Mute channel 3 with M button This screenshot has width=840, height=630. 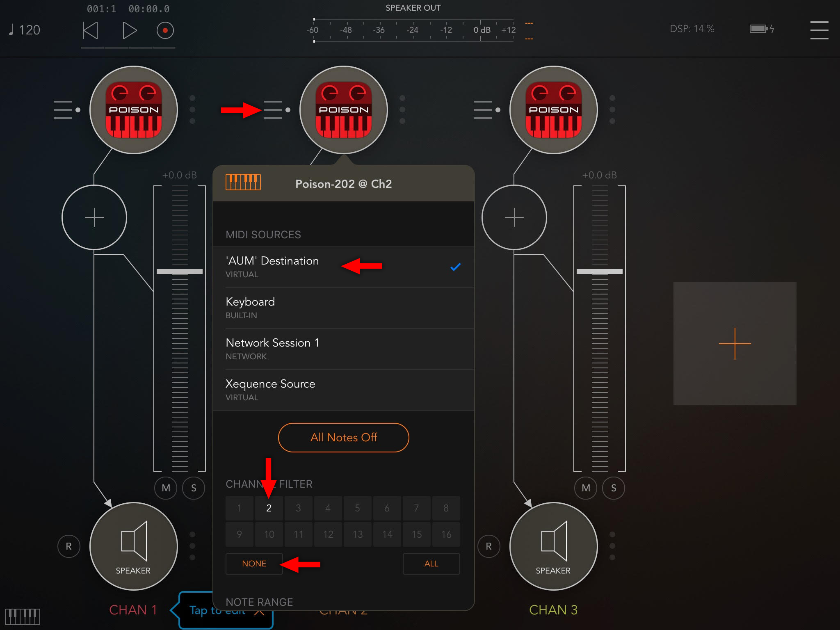click(x=586, y=488)
